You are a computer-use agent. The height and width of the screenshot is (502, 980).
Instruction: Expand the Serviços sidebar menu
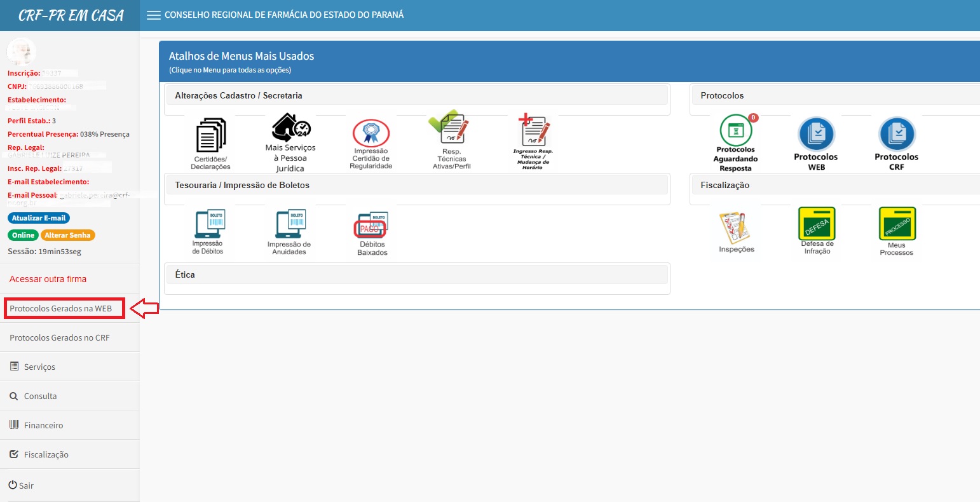pos(39,367)
